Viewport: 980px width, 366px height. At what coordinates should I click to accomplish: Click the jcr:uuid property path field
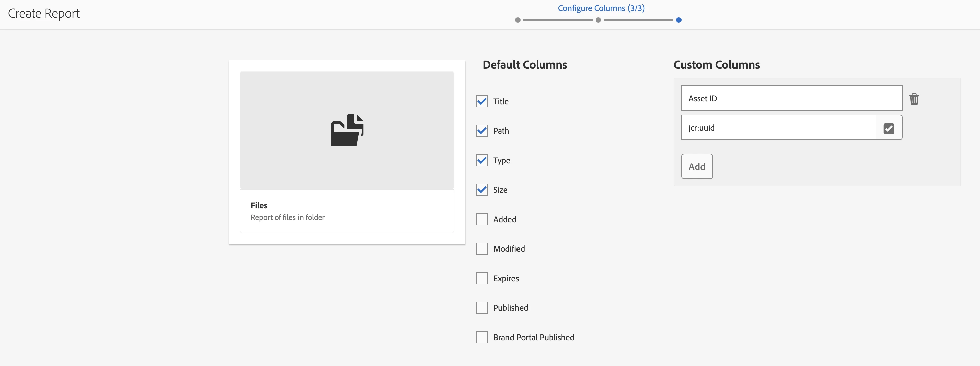[778, 128]
